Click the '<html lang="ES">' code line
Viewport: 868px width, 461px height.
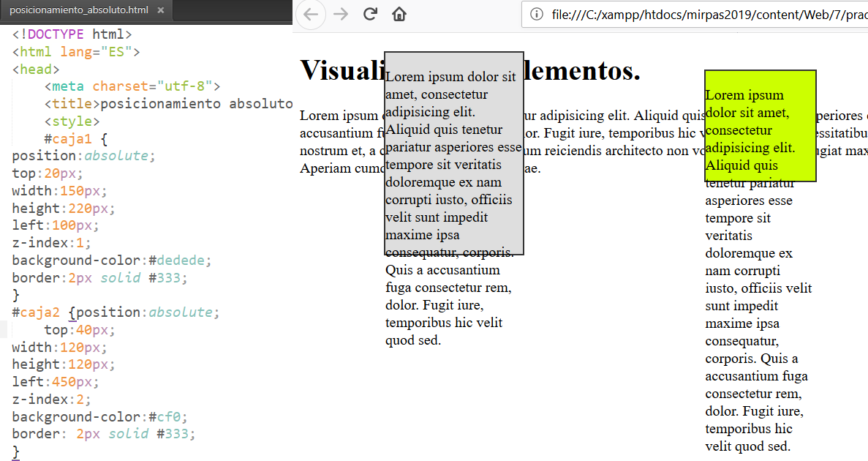pos(76,51)
